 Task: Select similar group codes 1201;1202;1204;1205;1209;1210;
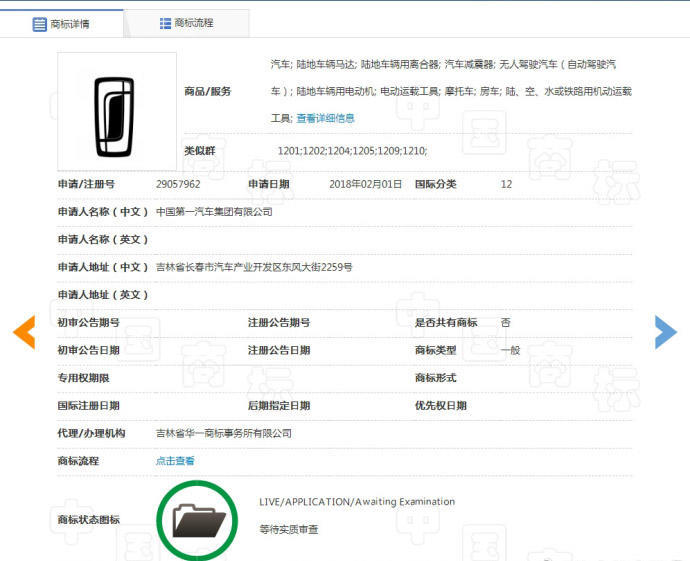point(352,151)
